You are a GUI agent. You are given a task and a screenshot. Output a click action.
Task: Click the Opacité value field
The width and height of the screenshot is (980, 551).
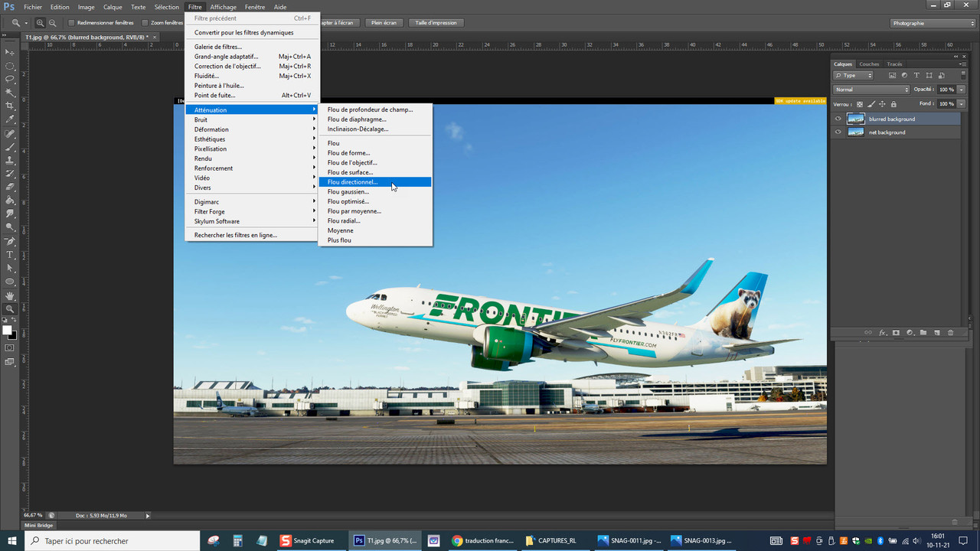pyautogui.click(x=946, y=90)
